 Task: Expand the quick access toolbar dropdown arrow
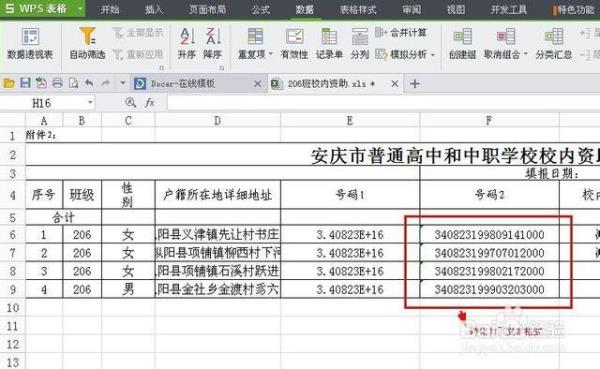point(122,83)
